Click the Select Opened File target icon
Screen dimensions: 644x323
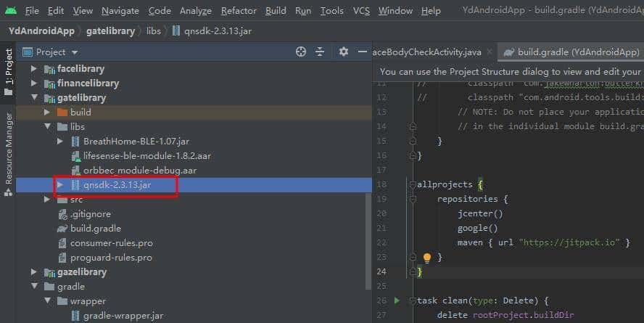pyautogui.click(x=301, y=52)
